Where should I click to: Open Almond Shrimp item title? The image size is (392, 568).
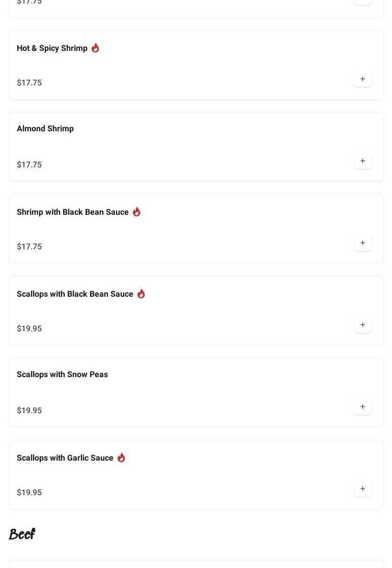click(x=45, y=129)
